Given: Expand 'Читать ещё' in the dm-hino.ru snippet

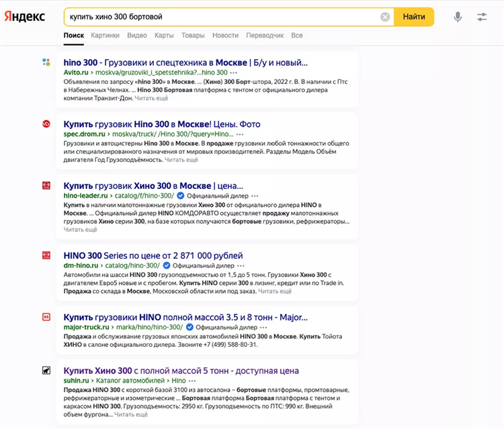Looking at the screenshot, I should coord(275,291).
